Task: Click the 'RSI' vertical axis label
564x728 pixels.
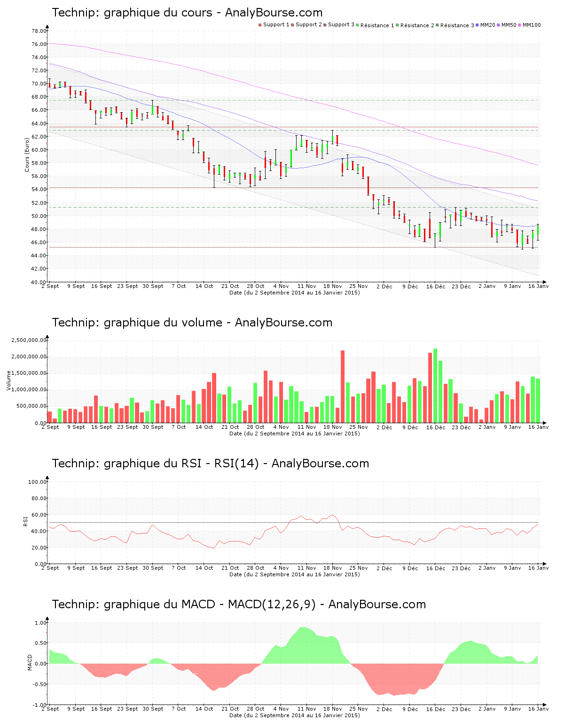Action: click(26, 521)
